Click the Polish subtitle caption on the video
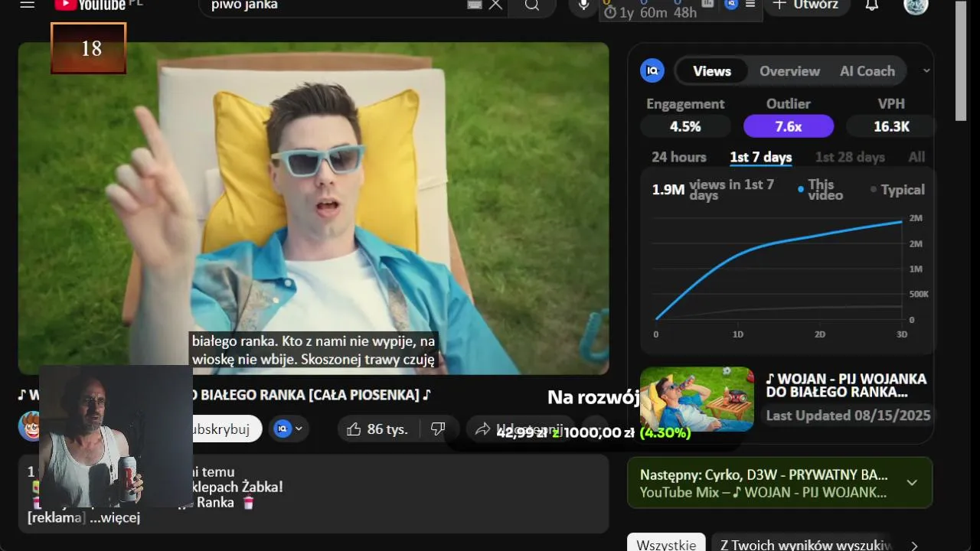 [x=313, y=350]
